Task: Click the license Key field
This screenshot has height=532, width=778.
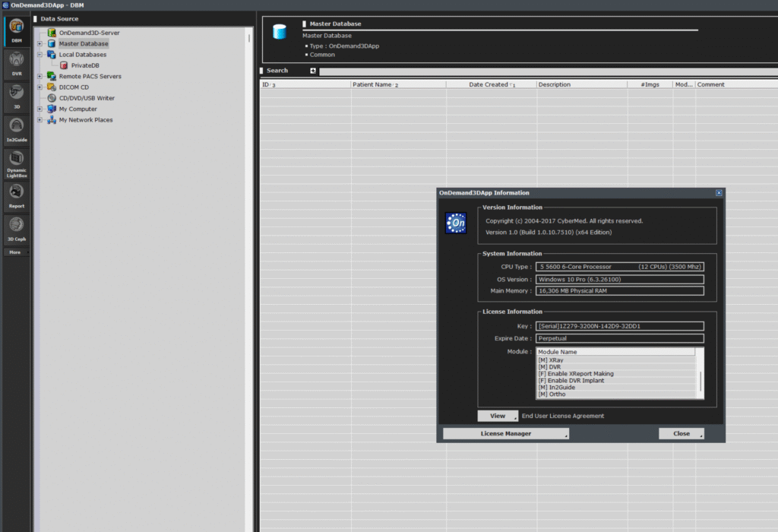Action: point(620,326)
